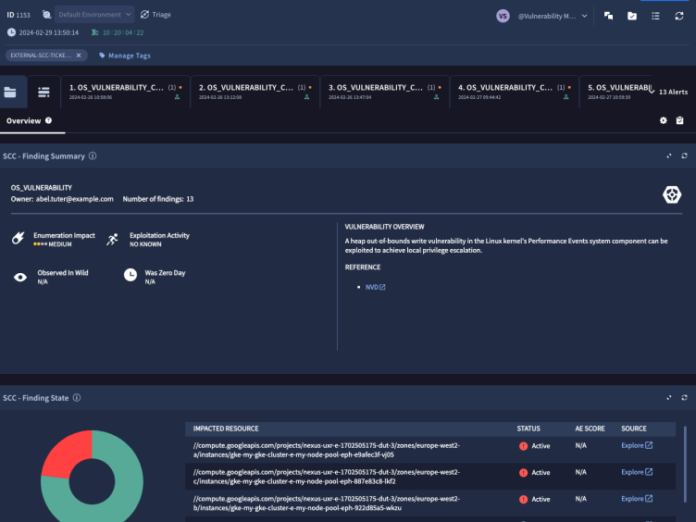Image resolution: width=696 pixels, height=522 pixels.
Task: Open Overview settings gear icon
Action: (663, 121)
